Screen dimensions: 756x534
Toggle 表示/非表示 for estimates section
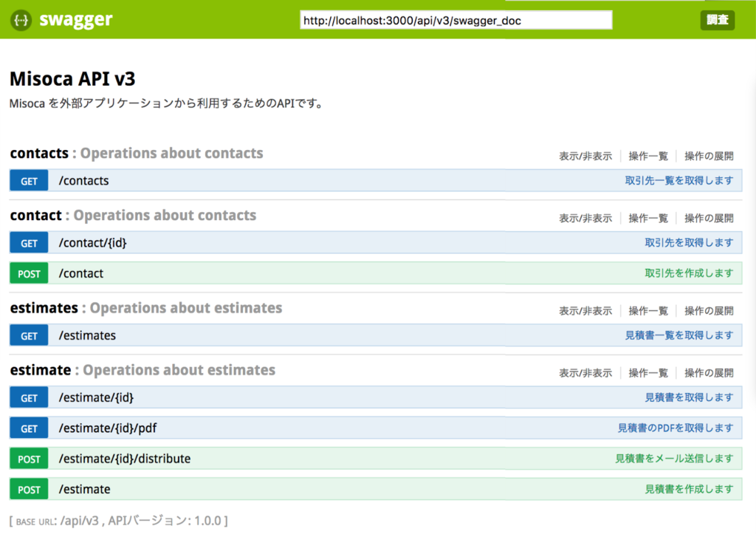pyautogui.click(x=585, y=311)
